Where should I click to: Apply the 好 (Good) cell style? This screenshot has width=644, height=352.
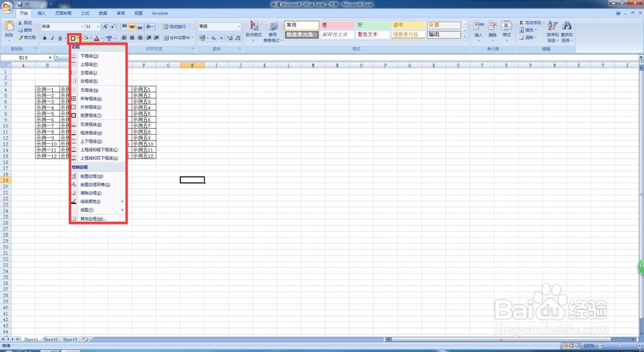click(372, 25)
